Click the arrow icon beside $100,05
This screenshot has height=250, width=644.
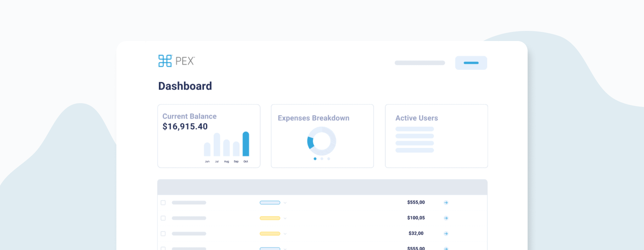[x=446, y=218]
